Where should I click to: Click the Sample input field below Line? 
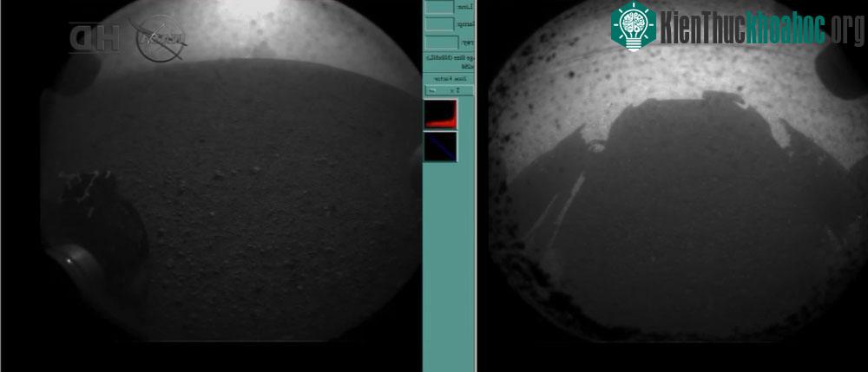[439, 24]
